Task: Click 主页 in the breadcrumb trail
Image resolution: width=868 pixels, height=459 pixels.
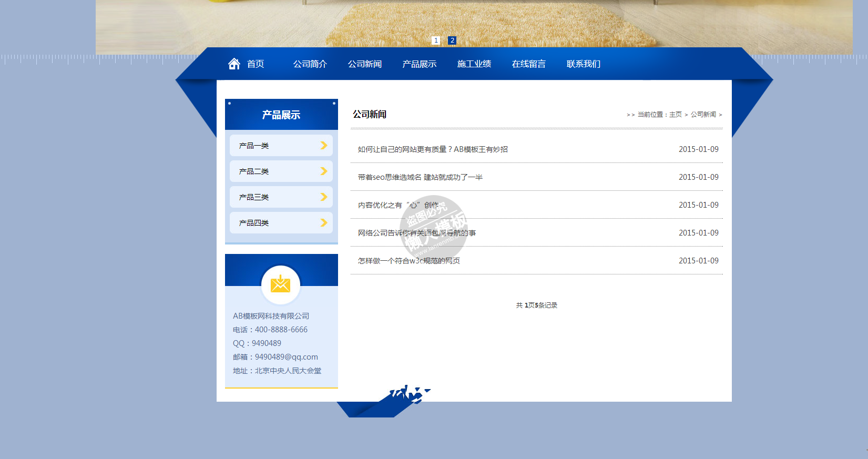Action: (x=676, y=115)
